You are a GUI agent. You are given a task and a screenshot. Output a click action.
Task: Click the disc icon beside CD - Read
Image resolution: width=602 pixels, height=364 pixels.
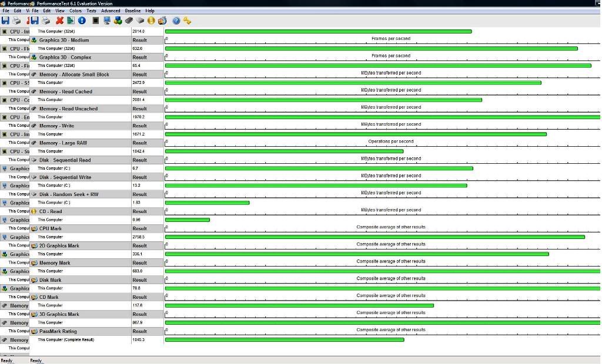click(x=34, y=211)
